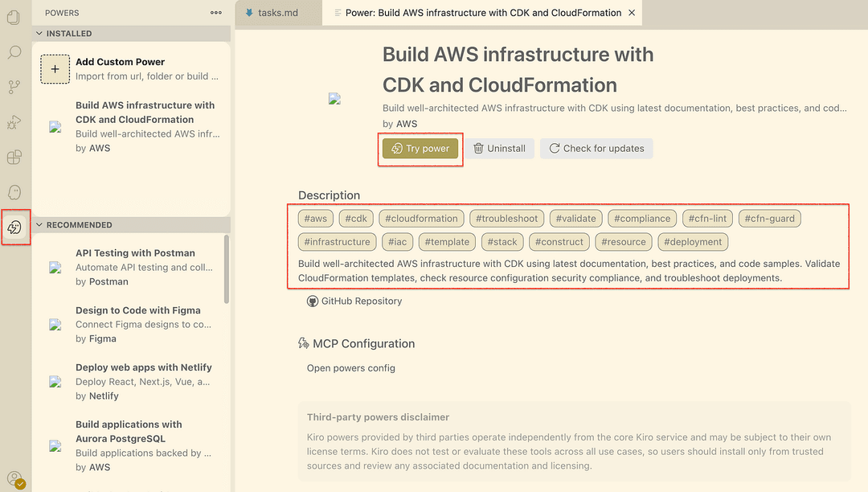Click the #cfn-lint tag
Viewport: 868px width, 492px height.
[707, 219]
